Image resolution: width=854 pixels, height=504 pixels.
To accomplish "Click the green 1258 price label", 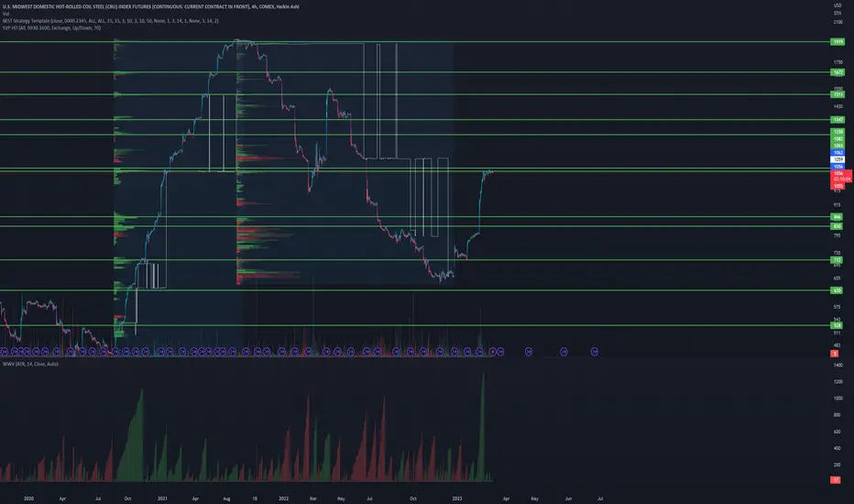I will (x=838, y=132).
